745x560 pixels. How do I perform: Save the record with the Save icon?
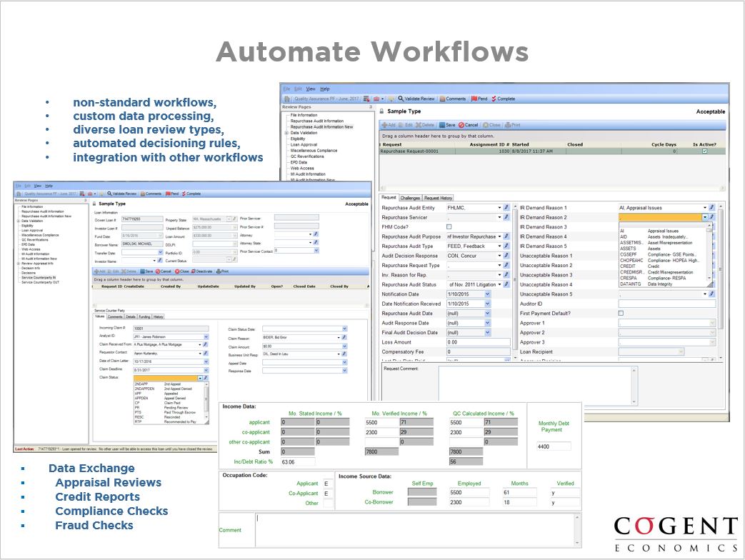pyautogui.click(x=443, y=125)
